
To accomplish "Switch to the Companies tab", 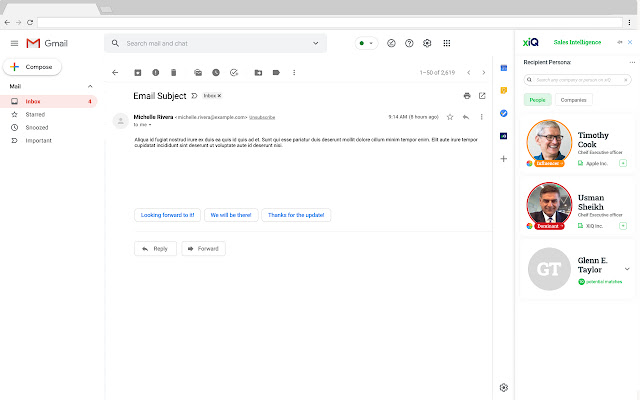I will [573, 100].
